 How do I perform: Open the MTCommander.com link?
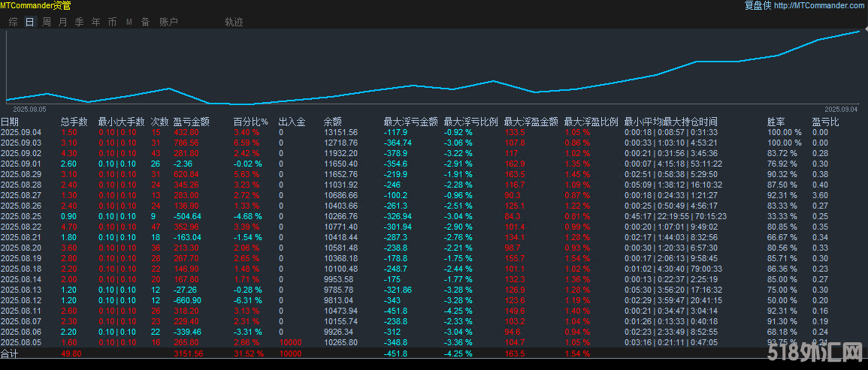[x=819, y=5]
